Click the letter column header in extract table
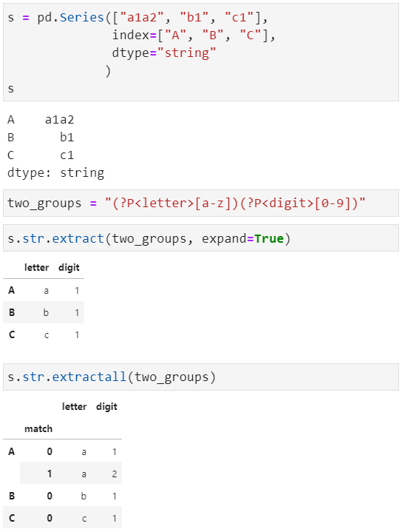This screenshot has height=532, width=405. click(x=37, y=268)
